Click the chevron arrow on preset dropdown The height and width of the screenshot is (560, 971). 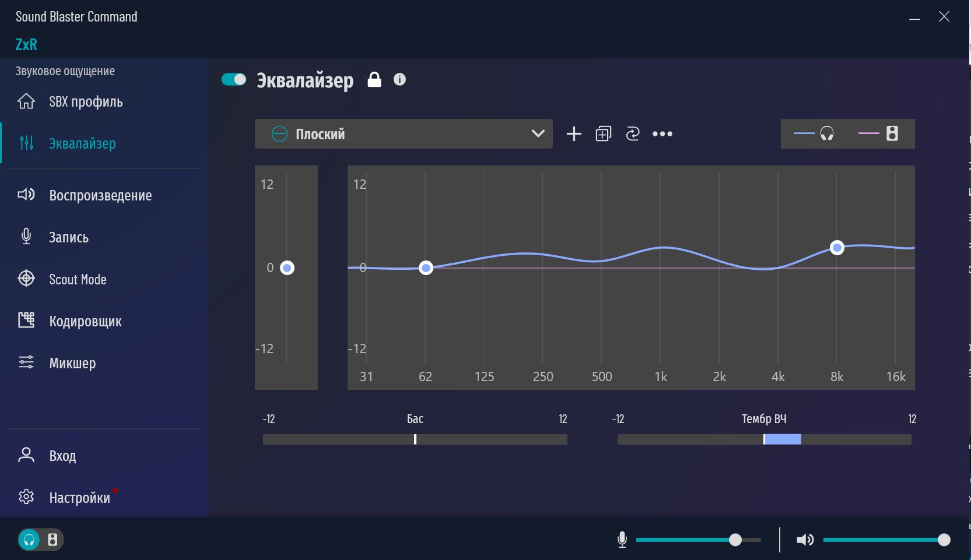(x=538, y=134)
